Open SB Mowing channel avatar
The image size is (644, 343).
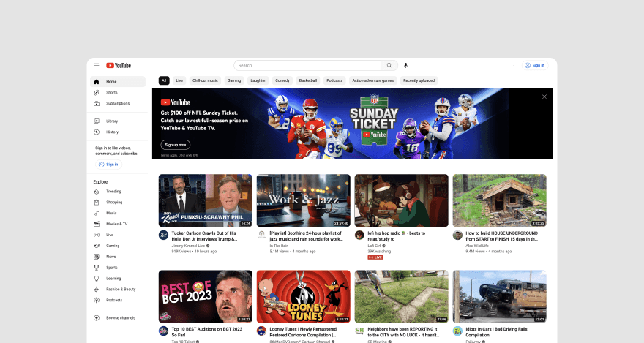click(359, 331)
